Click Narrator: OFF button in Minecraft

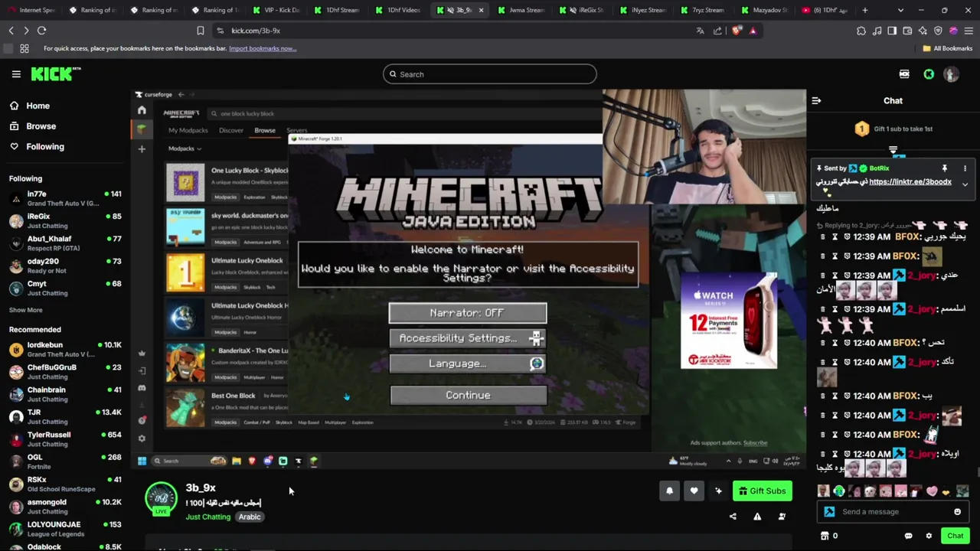click(467, 312)
